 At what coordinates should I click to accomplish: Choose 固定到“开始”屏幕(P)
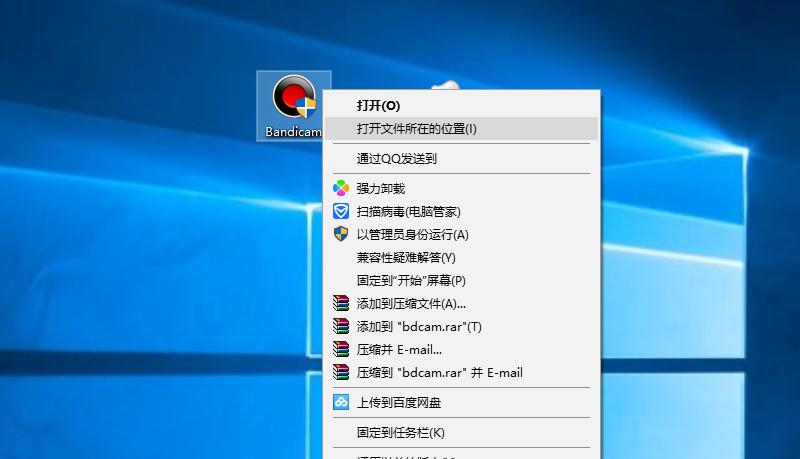[x=411, y=280]
